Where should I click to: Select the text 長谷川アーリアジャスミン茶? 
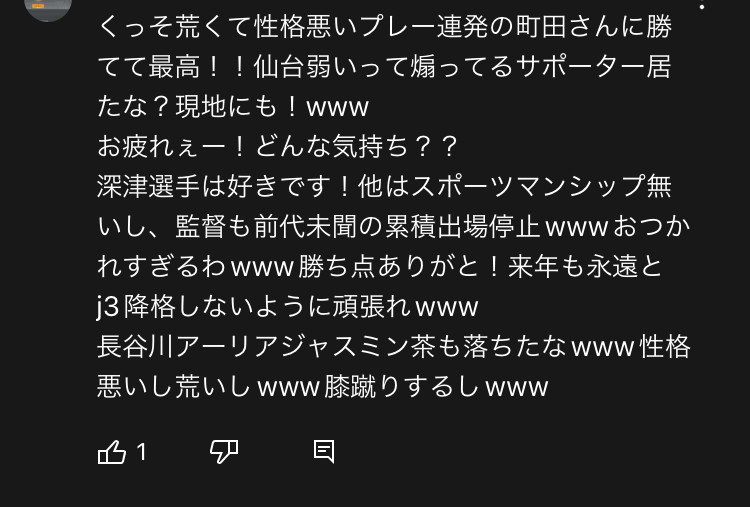coord(266,347)
